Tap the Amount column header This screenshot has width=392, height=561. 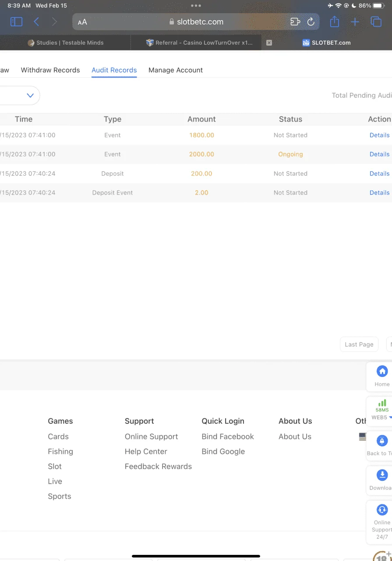point(201,119)
